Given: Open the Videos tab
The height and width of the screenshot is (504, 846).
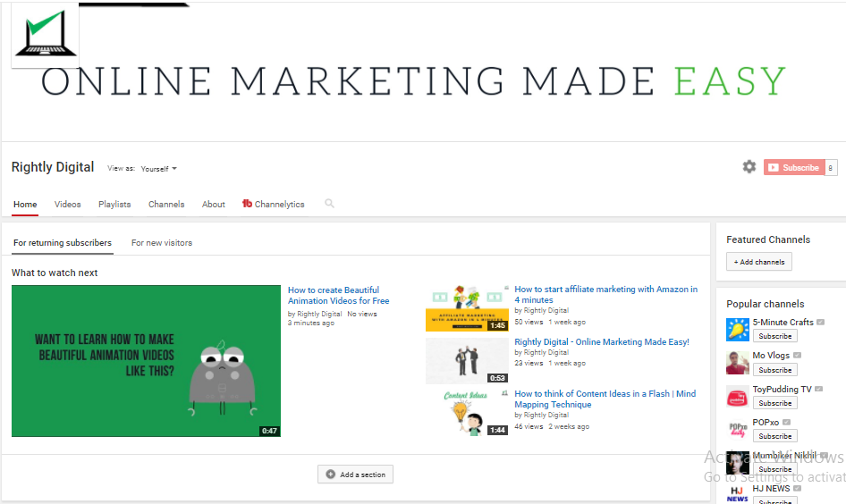Looking at the screenshot, I should coord(67,205).
